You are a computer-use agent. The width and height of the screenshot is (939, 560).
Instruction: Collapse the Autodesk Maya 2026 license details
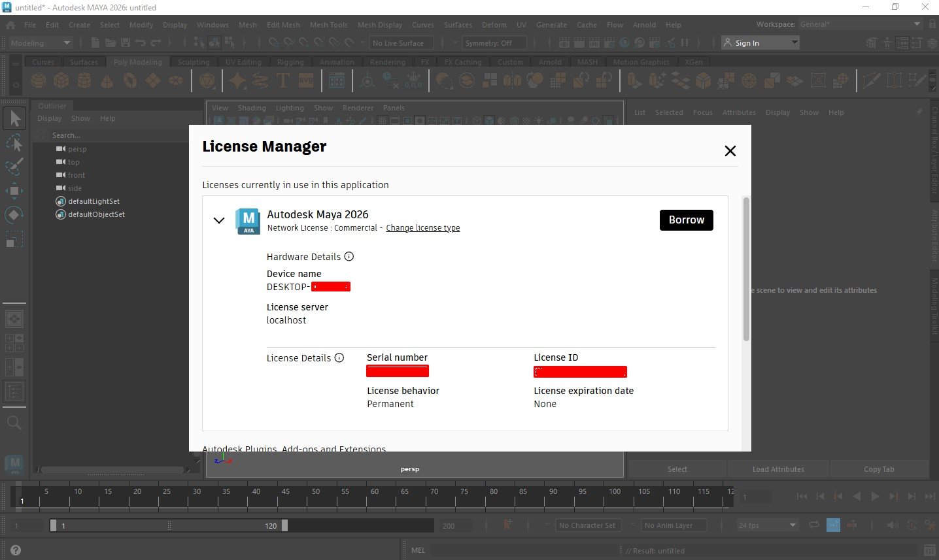click(x=219, y=220)
